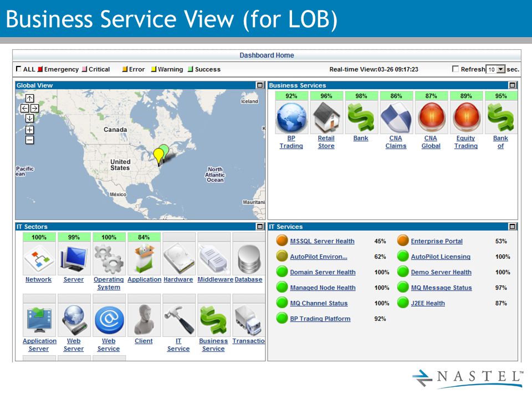
Task: Zoom in on the Global View map
Action: [29, 130]
